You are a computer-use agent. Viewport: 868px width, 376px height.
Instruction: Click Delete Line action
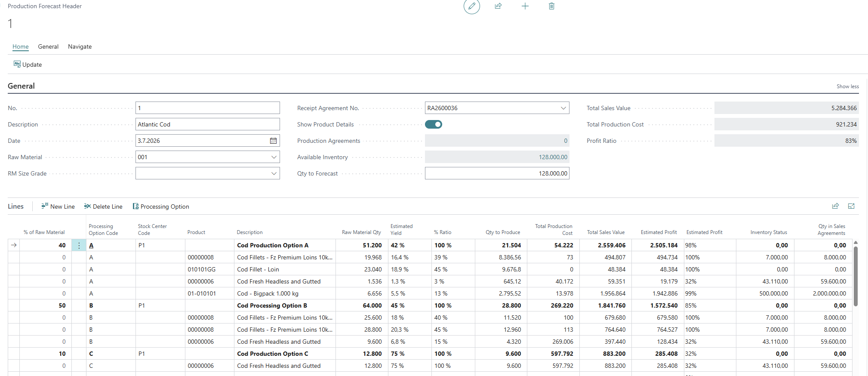click(103, 206)
